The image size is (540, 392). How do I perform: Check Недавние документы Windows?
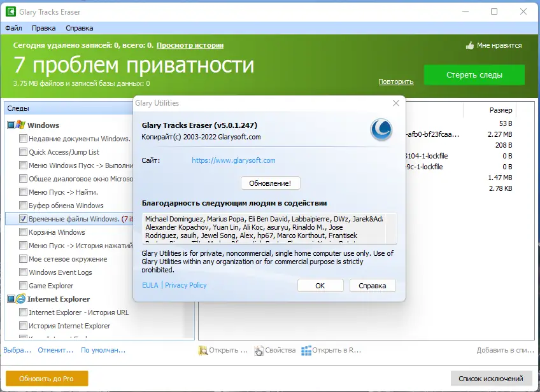click(x=23, y=138)
